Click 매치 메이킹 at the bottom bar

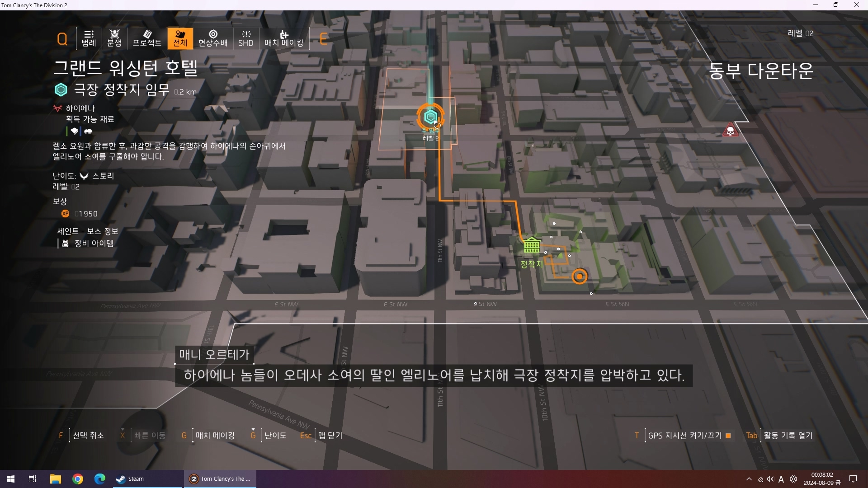(215, 436)
